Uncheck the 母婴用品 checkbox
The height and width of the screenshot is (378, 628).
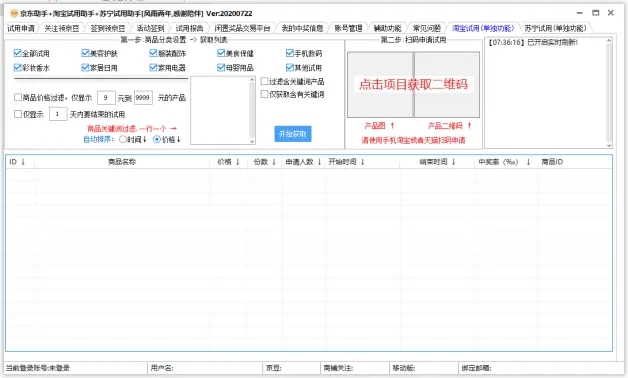(221, 67)
